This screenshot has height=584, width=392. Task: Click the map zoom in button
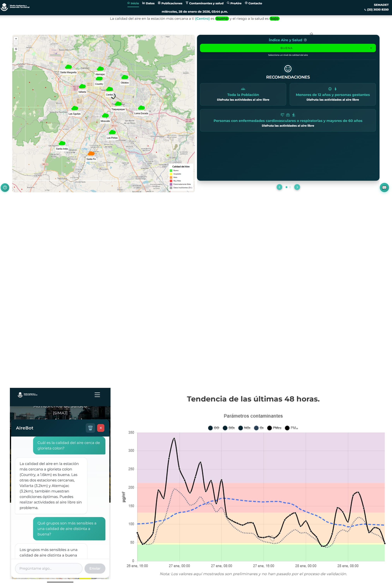tap(16, 39)
